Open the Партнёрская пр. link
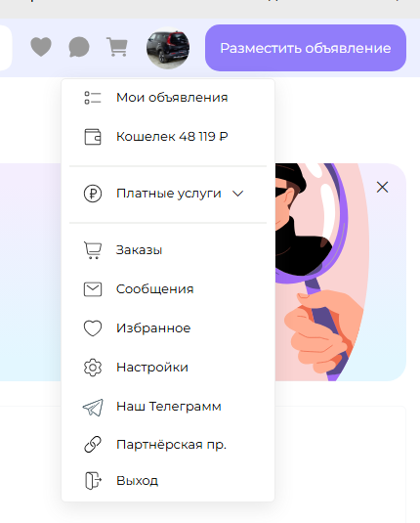Viewport: 420px width, 523px height. tap(171, 445)
